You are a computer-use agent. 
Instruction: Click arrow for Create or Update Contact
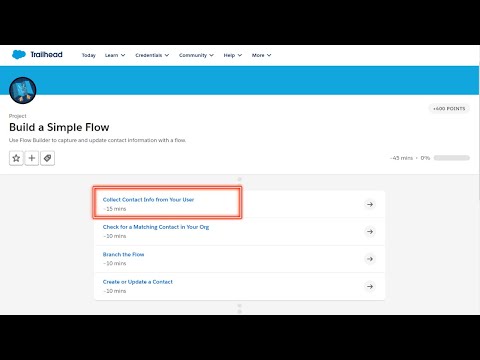click(370, 286)
